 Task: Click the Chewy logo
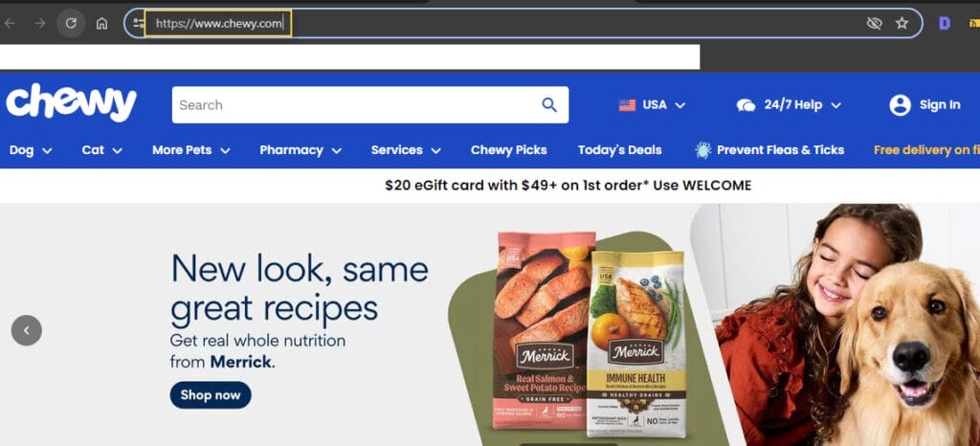(x=71, y=102)
